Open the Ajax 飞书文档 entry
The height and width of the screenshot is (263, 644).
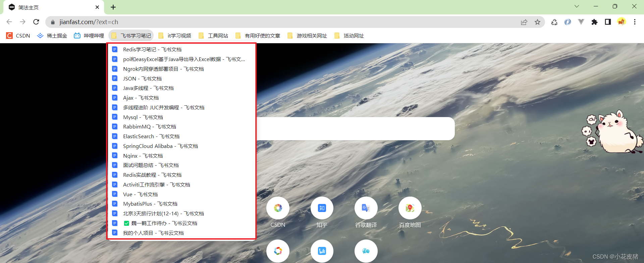tap(181, 98)
